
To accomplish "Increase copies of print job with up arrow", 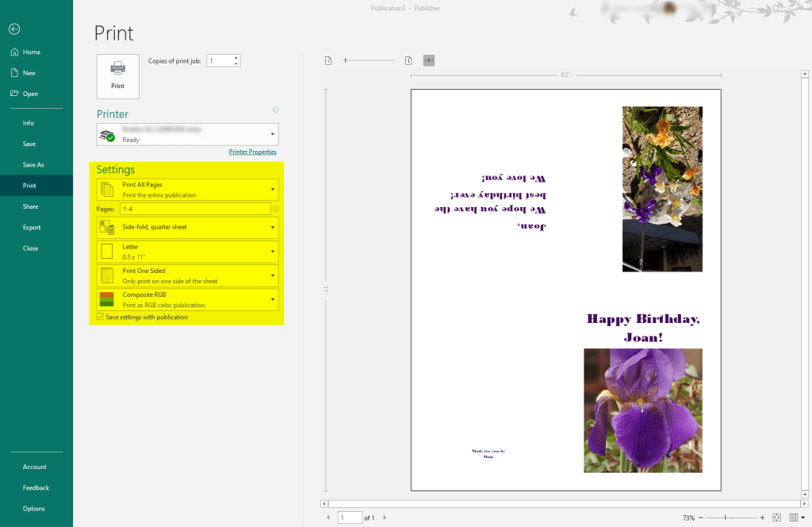I will tap(236, 57).
